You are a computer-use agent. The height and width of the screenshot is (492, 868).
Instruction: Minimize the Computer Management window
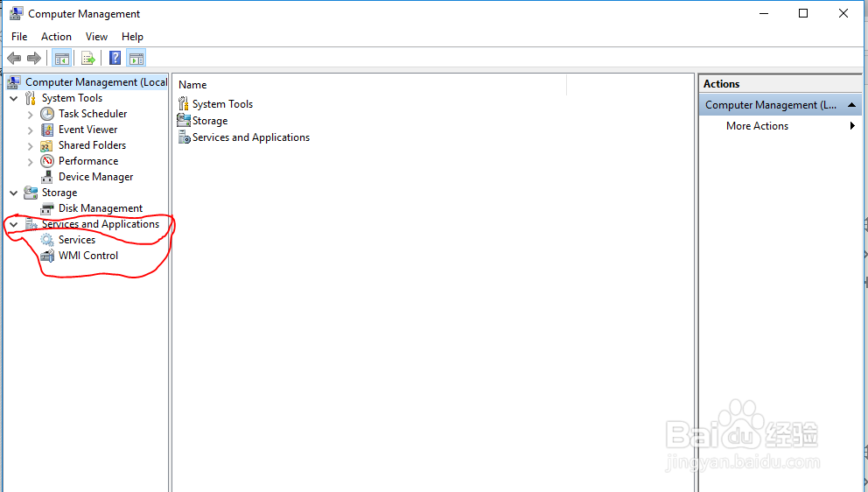[764, 13]
